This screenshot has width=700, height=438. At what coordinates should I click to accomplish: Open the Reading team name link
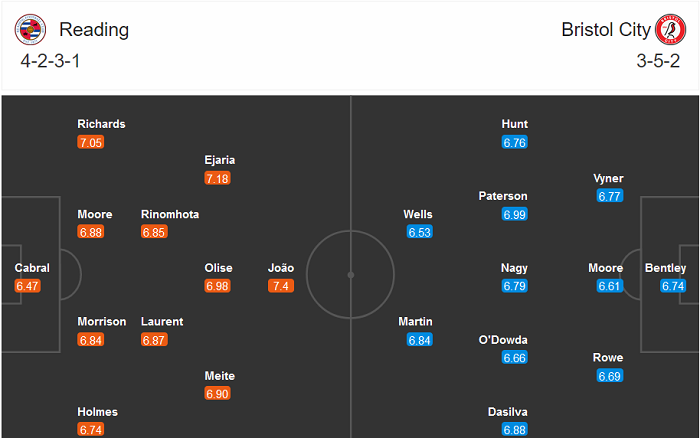tap(94, 30)
